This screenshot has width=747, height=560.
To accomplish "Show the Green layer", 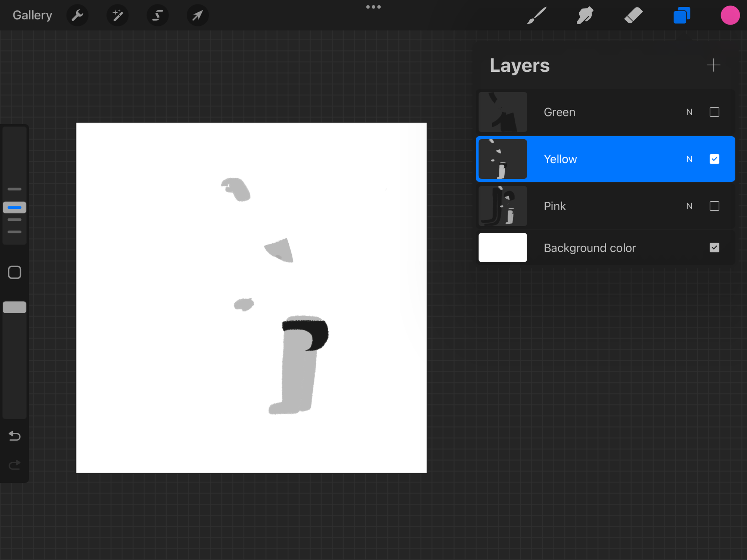I will tap(714, 112).
